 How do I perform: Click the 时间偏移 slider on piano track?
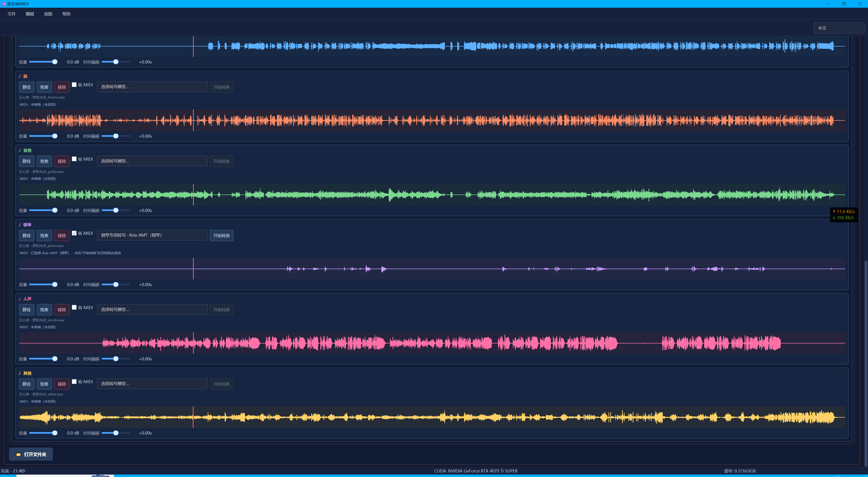click(116, 285)
